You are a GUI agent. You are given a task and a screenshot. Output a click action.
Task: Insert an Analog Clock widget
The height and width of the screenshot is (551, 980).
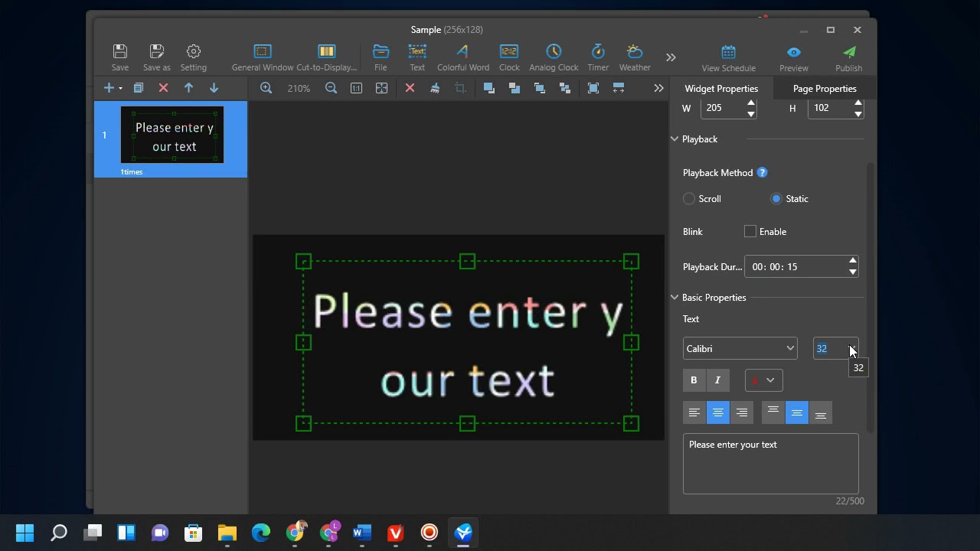point(554,57)
